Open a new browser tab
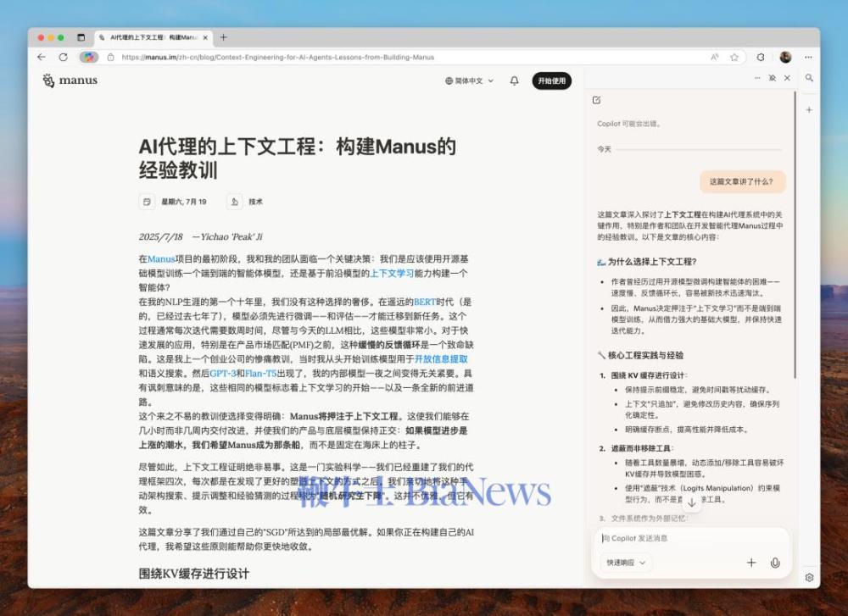The width and height of the screenshot is (848, 616). 223,37
